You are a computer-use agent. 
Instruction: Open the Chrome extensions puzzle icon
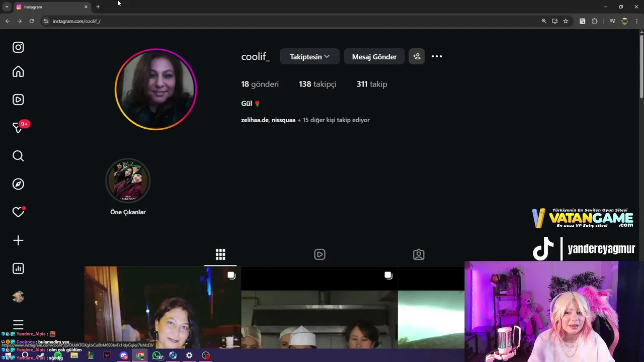click(x=595, y=21)
